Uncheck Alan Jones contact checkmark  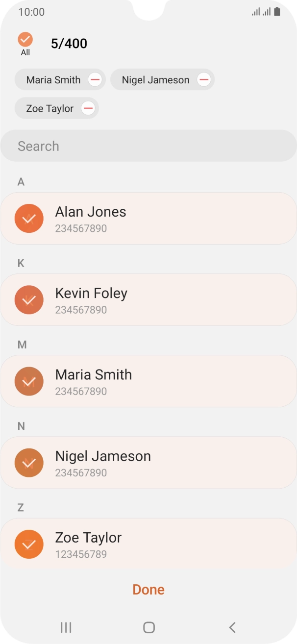click(x=29, y=218)
